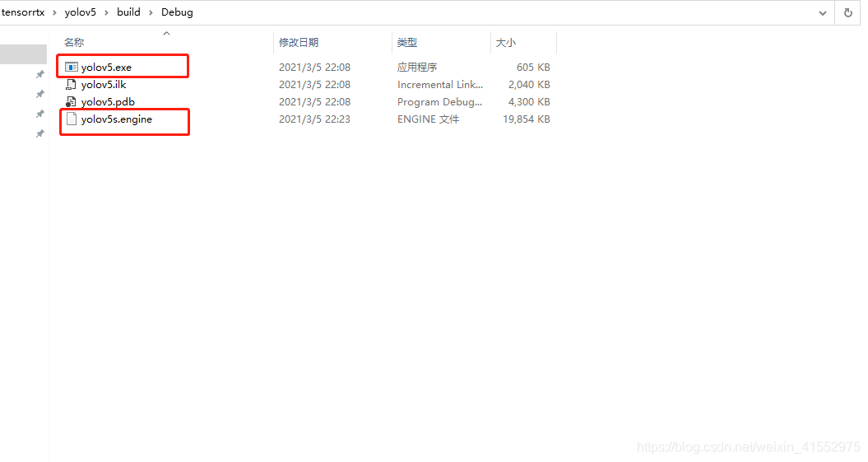Click the yolov5.exe application icon
The width and height of the screenshot is (868, 462).
point(71,67)
